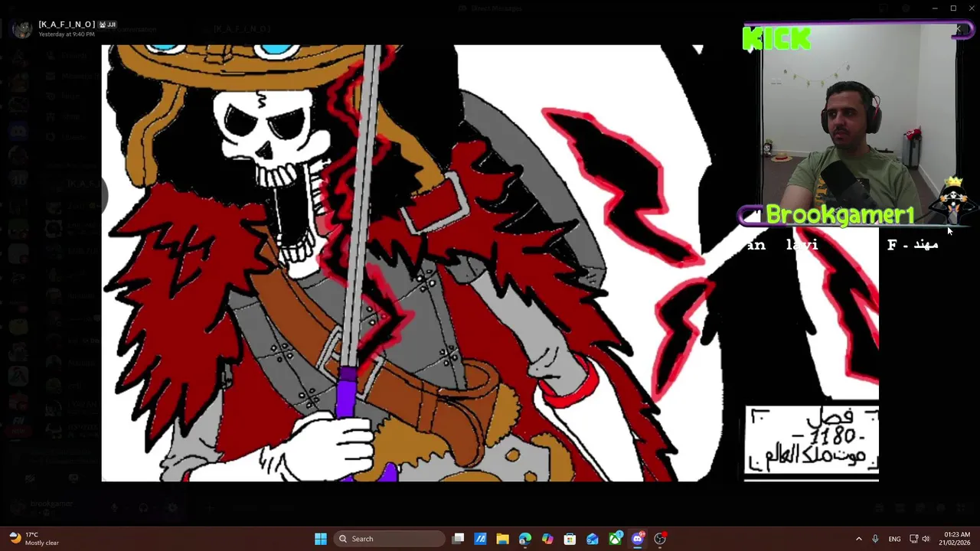Open the Windows Start menu
Viewport: 980px width, 551px height.
(321, 539)
